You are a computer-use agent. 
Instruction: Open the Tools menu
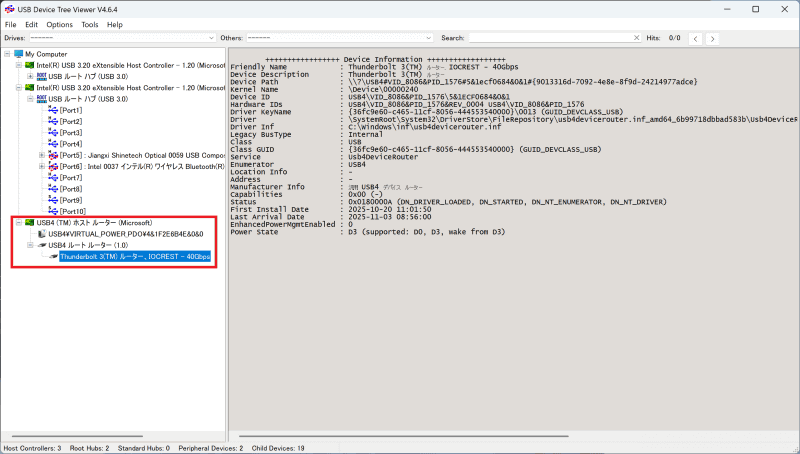click(x=90, y=24)
